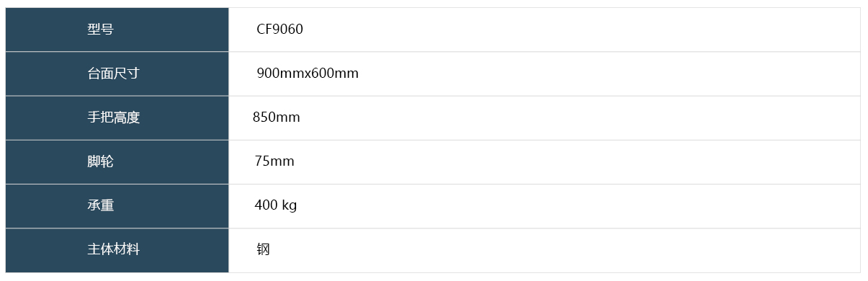This screenshot has height=281, width=868.
Task: Click the 型号 header cell
Action: pos(117,30)
